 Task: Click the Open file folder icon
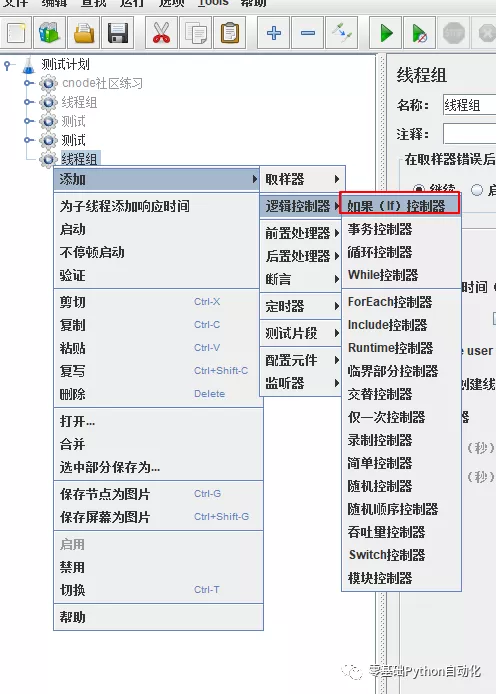click(84, 33)
